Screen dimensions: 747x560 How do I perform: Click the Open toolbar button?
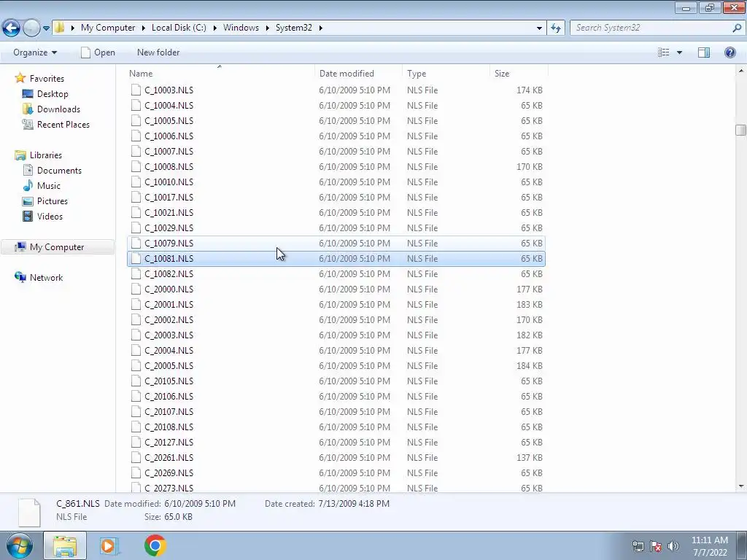coord(98,52)
